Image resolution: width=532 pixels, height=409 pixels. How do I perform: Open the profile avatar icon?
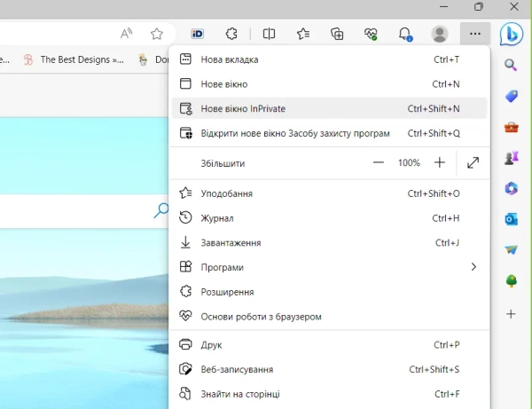[x=440, y=34]
